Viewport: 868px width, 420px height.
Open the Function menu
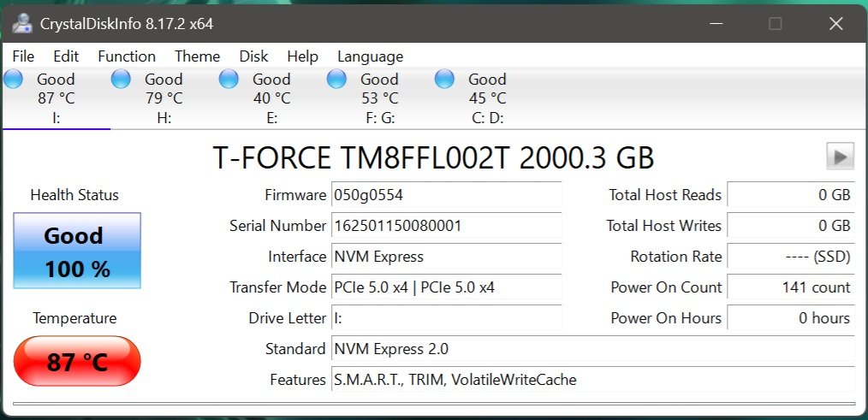[x=127, y=56]
